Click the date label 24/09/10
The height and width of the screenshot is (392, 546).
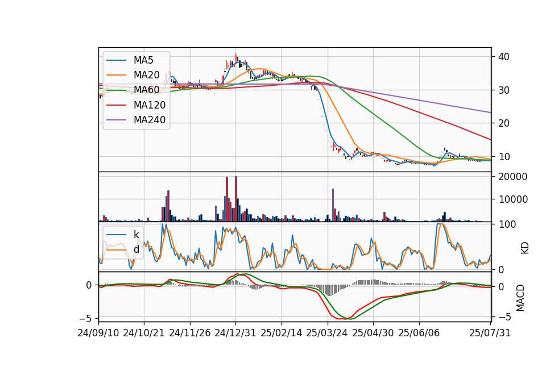pos(98,333)
